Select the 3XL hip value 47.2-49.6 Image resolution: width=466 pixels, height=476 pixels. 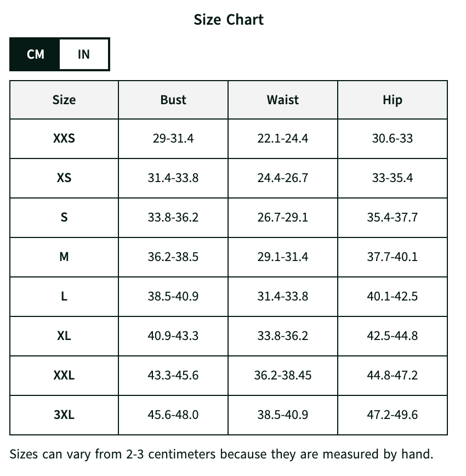(x=393, y=415)
